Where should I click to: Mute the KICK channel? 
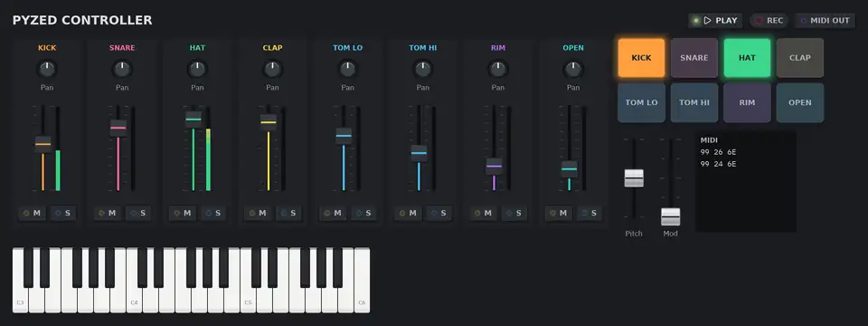(33, 213)
